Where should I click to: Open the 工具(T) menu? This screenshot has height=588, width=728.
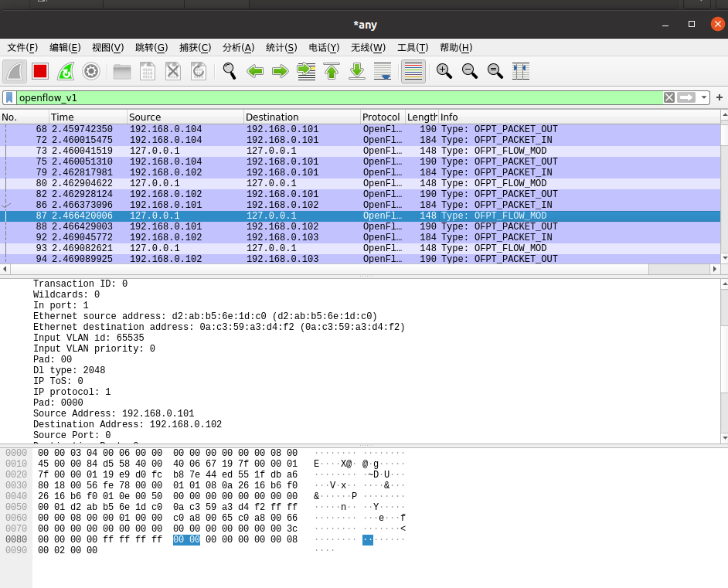tap(413, 47)
